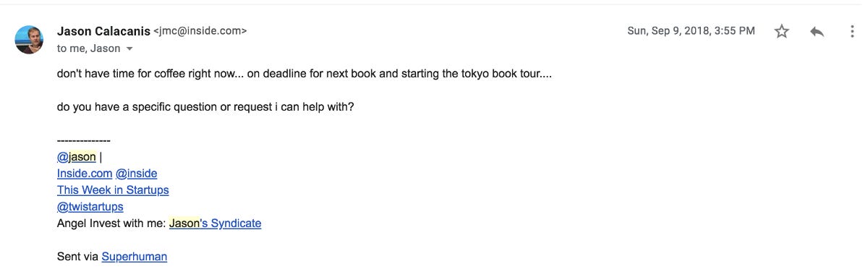Follow the @inside handle link
The height and width of the screenshot is (277, 868).
136,174
